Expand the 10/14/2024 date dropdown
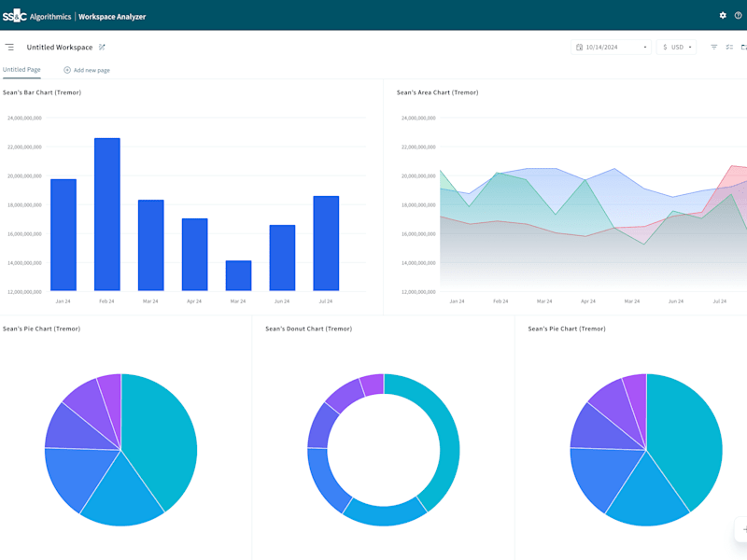 (x=611, y=48)
